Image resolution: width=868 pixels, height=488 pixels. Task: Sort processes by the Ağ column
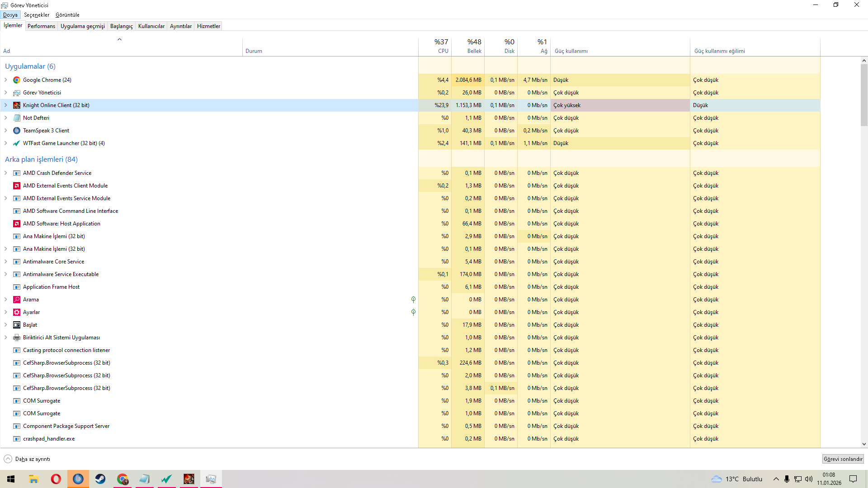click(534, 47)
